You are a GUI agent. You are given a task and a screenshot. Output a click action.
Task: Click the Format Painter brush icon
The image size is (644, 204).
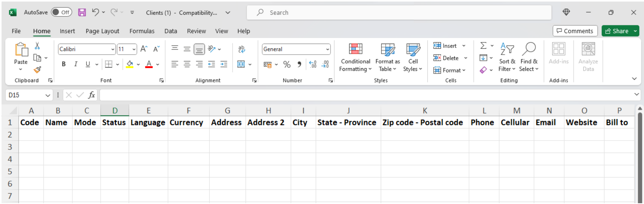tap(37, 70)
